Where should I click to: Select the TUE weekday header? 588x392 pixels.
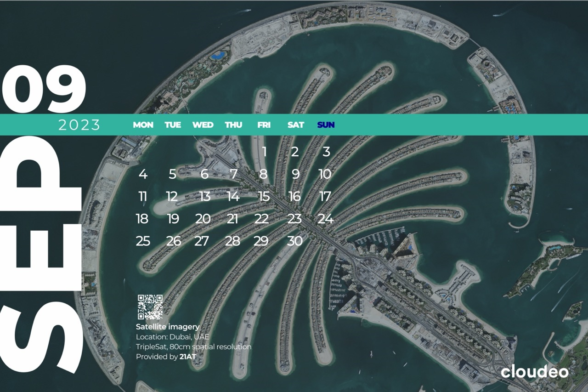[173, 125]
